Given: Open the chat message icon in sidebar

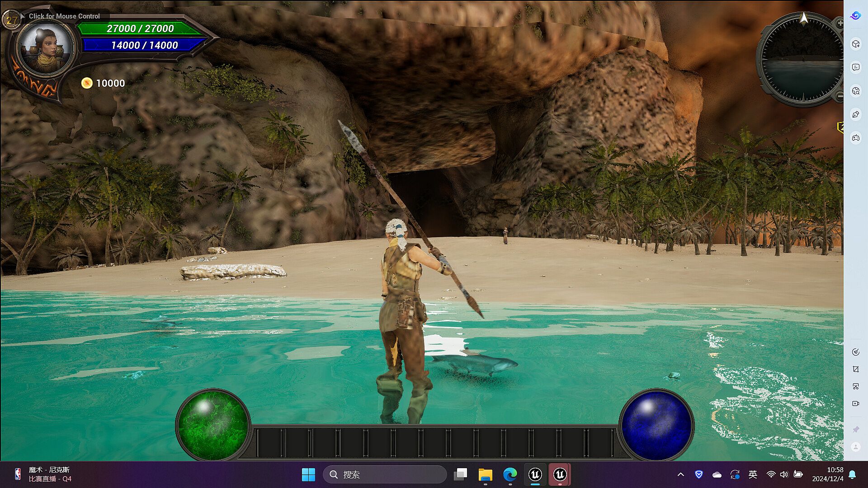Looking at the screenshot, I should click(x=855, y=67).
